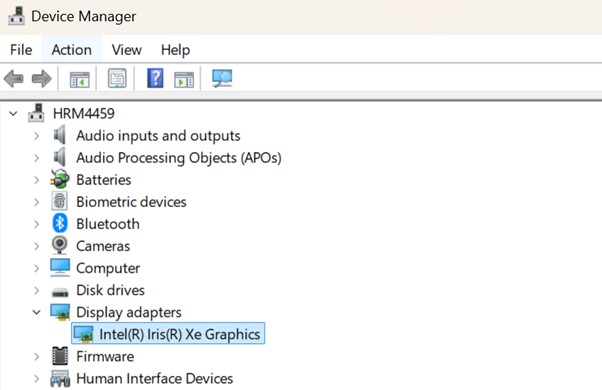Select the Batteries label
Viewport: 602px width, 390px height.
click(x=104, y=180)
